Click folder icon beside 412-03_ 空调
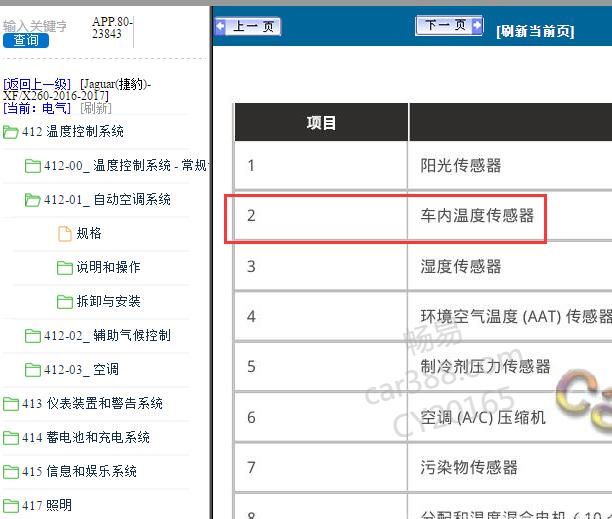Image resolution: width=612 pixels, height=519 pixels. coord(33,370)
